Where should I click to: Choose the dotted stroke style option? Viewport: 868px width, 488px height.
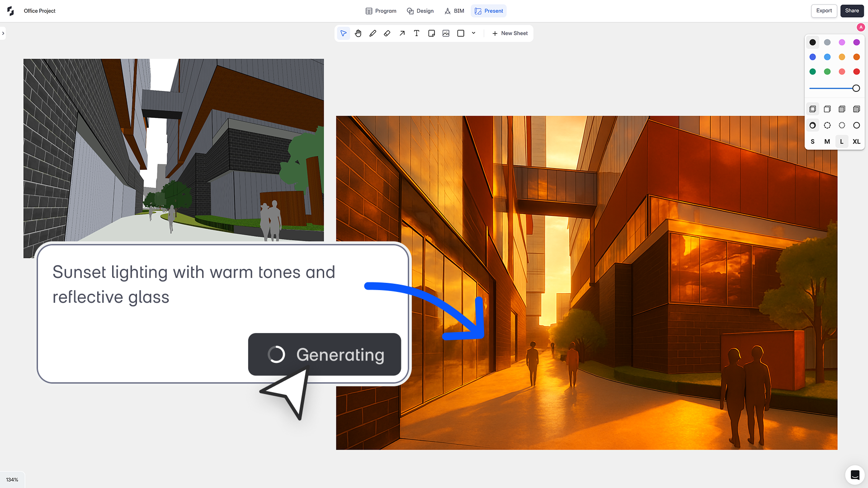tap(842, 125)
